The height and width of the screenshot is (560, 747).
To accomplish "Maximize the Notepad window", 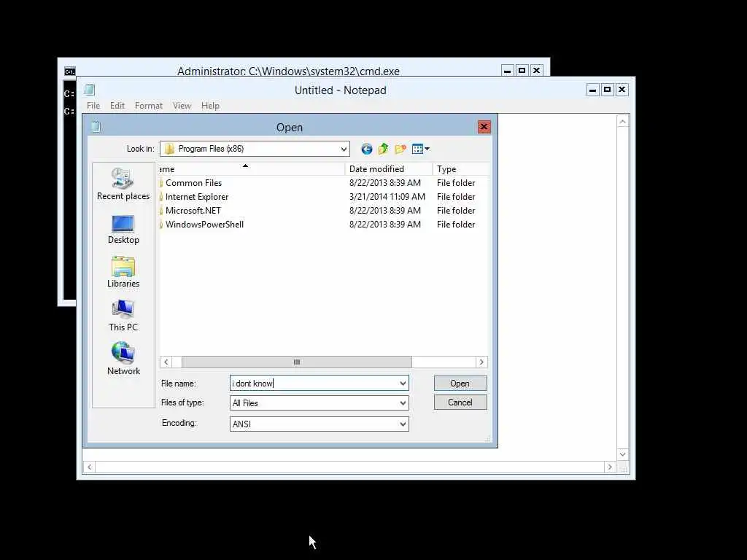I will [x=608, y=90].
